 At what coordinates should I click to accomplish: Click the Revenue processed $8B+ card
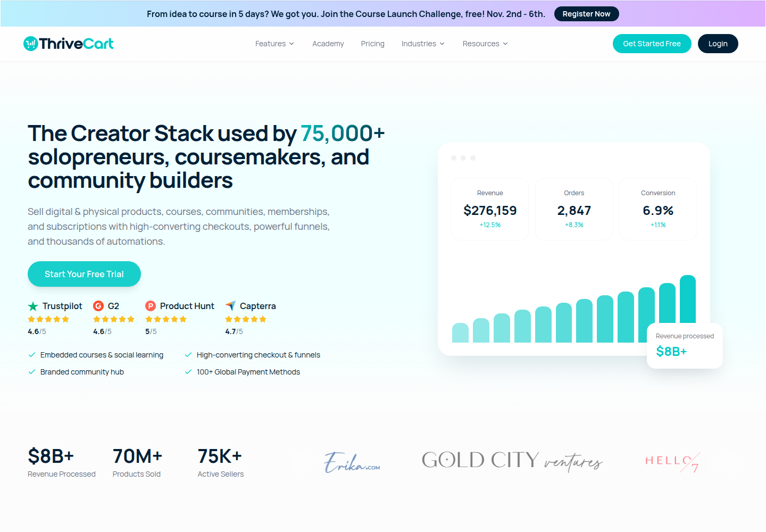tap(685, 346)
